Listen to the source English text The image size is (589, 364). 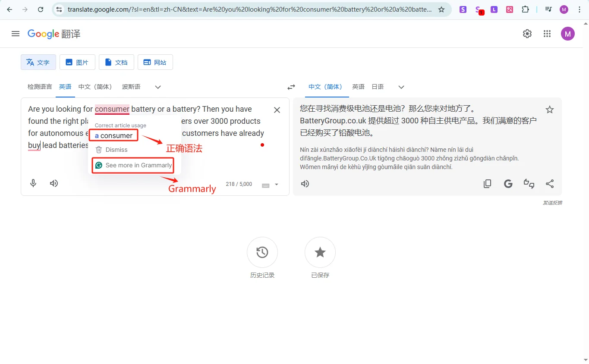[x=54, y=183]
